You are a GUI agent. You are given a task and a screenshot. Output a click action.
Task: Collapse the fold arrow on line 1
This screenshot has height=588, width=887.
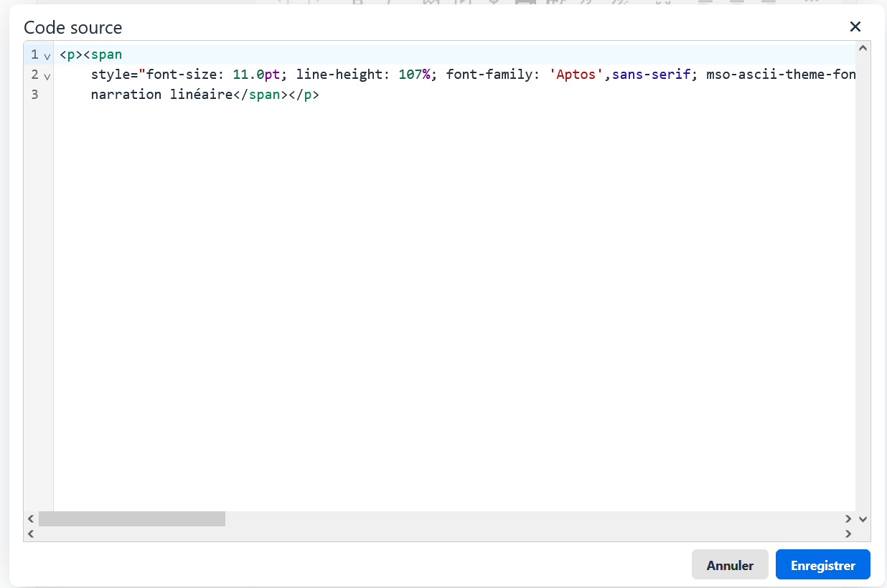click(47, 56)
